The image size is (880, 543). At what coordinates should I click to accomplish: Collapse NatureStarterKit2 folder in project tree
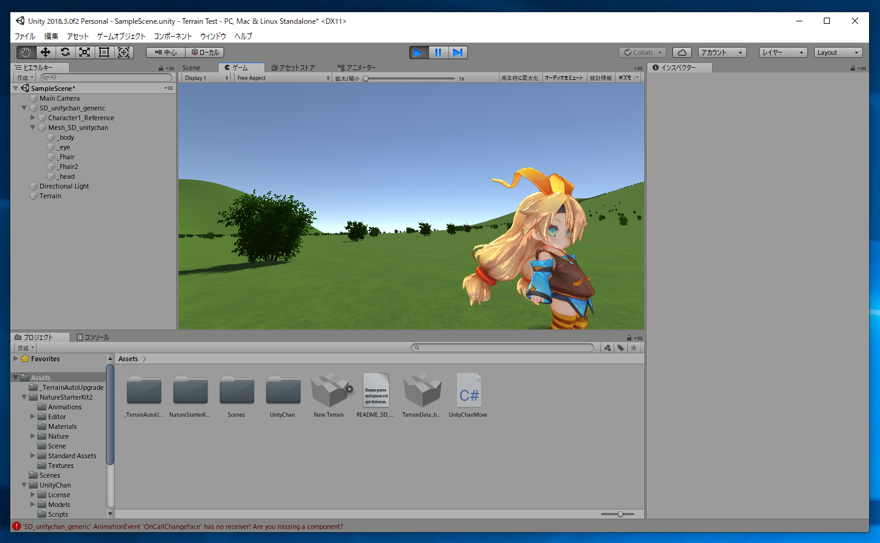click(24, 397)
